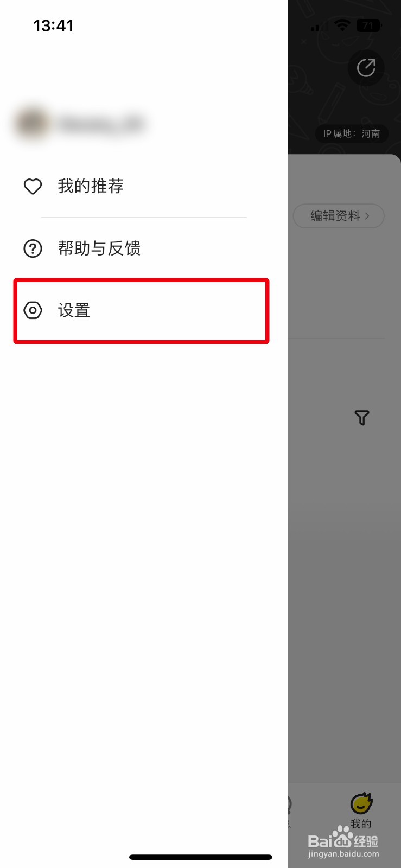Screen dimensions: 401x868
Task: Tap the blurred username text
Action: [x=101, y=124]
